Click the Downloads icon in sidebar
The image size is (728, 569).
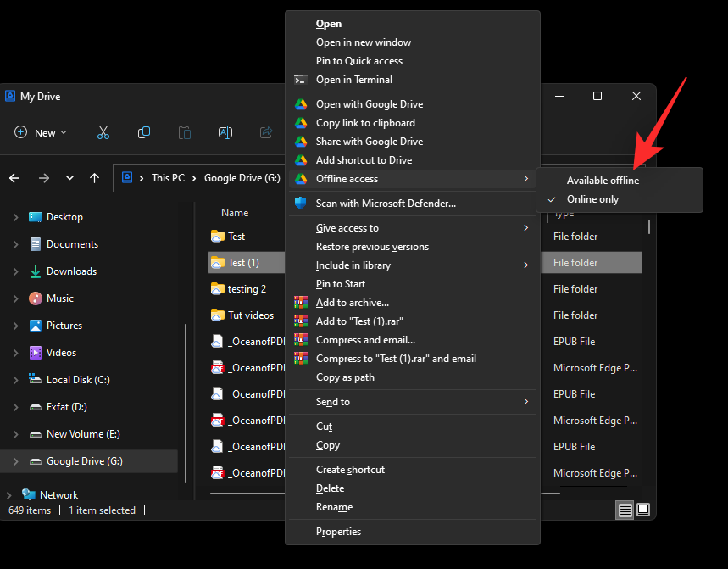tap(36, 271)
